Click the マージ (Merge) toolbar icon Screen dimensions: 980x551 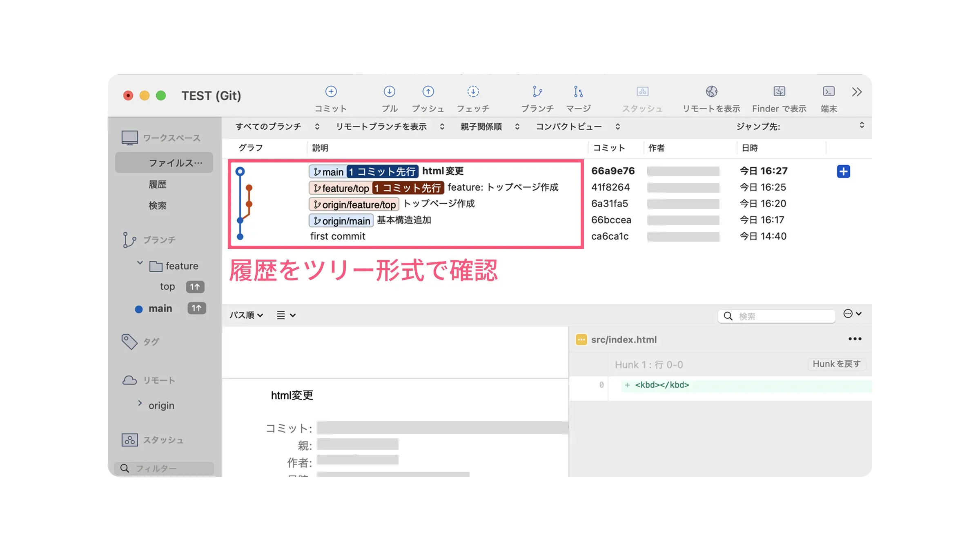coord(578,91)
